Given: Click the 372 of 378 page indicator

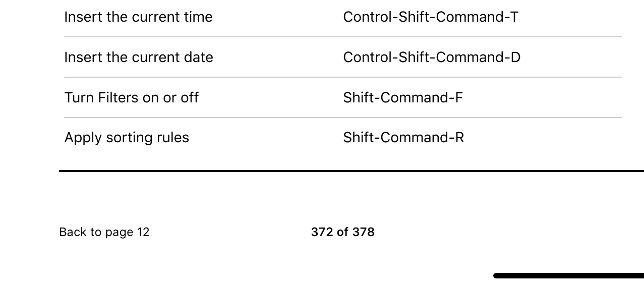Looking at the screenshot, I should point(343,232).
